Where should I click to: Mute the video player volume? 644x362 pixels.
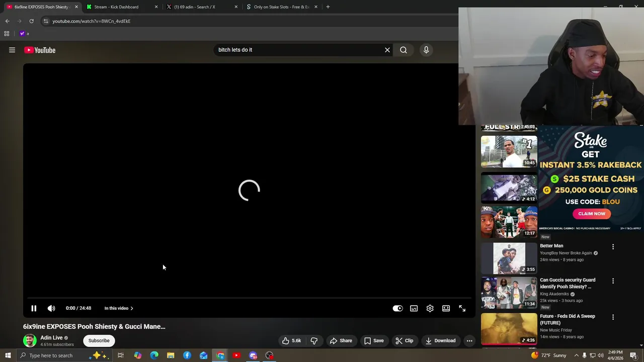(51, 308)
